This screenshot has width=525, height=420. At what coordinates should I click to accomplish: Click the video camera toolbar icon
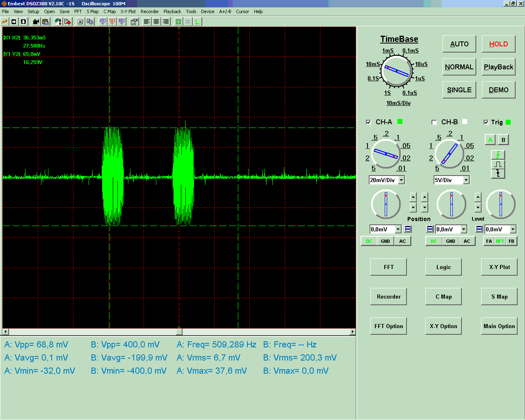[36, 22]
